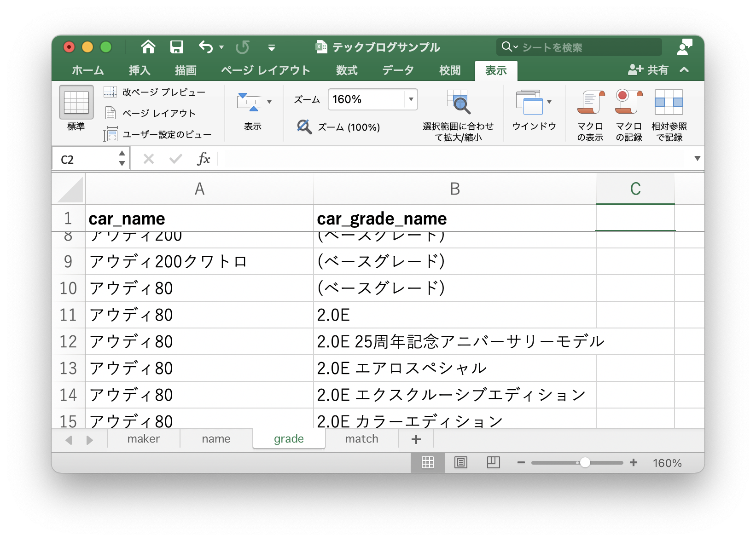Switch to Page Layout view in status bar
The width and height of the screenshot is (756, 541).
click(460, 463)
